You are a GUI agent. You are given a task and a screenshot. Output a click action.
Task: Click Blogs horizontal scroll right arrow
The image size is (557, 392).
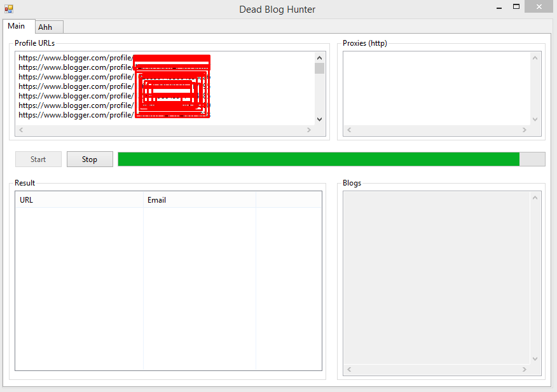[525, 370]
